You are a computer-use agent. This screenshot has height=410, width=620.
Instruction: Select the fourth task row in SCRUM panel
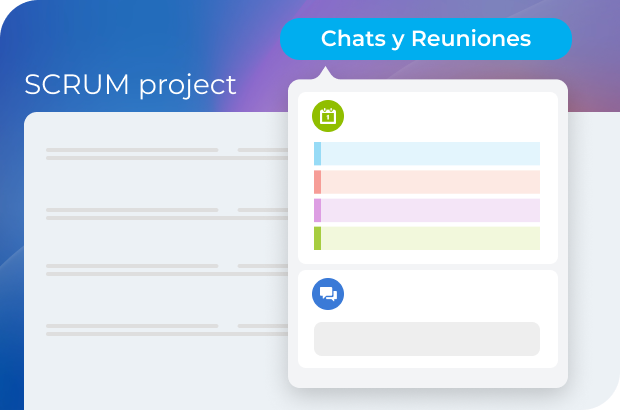[132, 329]
